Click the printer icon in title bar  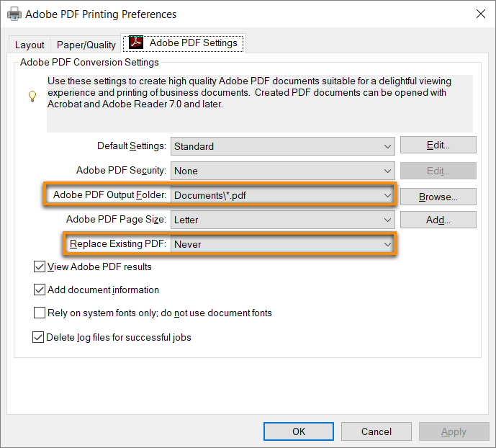pos(14,14)
